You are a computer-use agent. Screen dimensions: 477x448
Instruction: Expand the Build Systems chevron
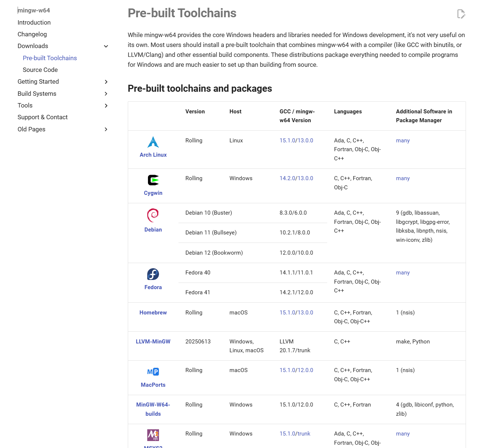(106, 94)
